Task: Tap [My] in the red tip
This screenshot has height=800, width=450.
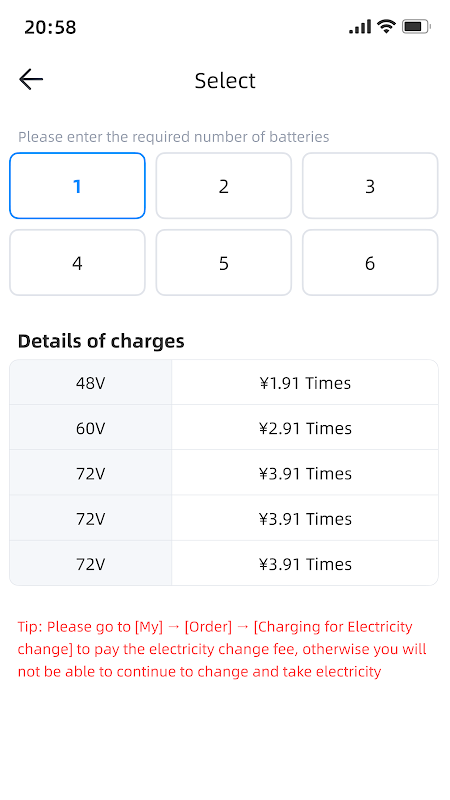Action: (149, 627)
